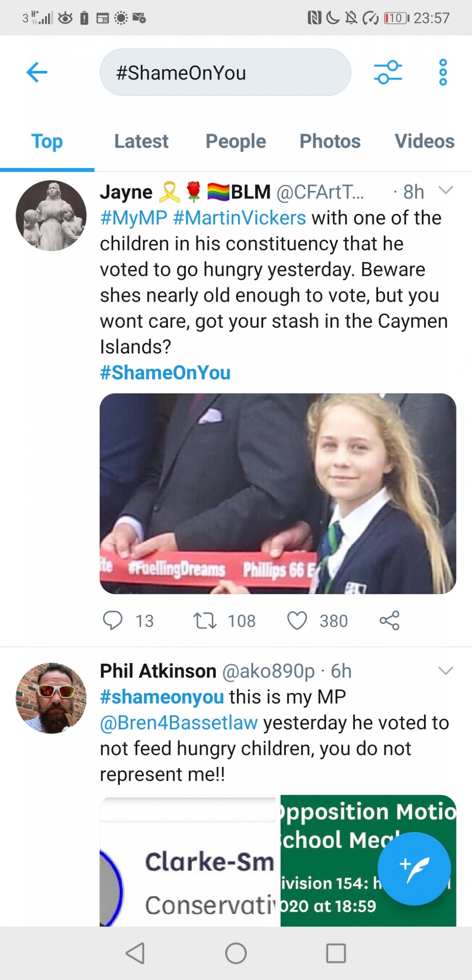Image resolution: width=472 pixels, height=980 pixels.
Task: Retweet Jayne's Martin Vickers tweet
Action: (205, 620)
